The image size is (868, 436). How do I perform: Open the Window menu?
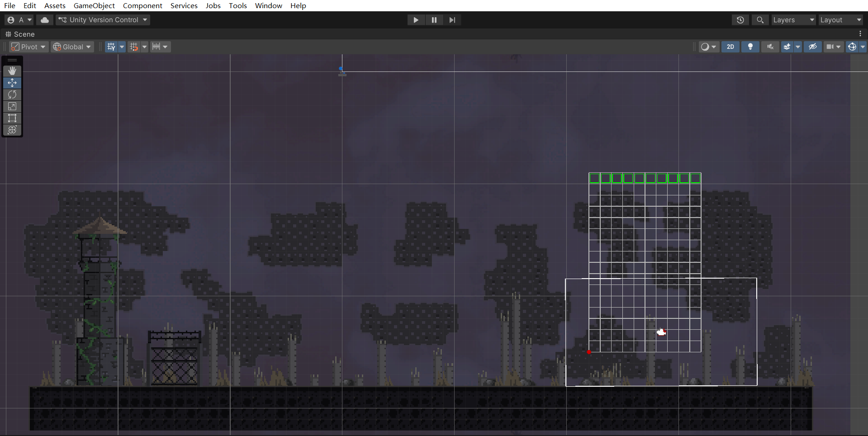point(268,5)
